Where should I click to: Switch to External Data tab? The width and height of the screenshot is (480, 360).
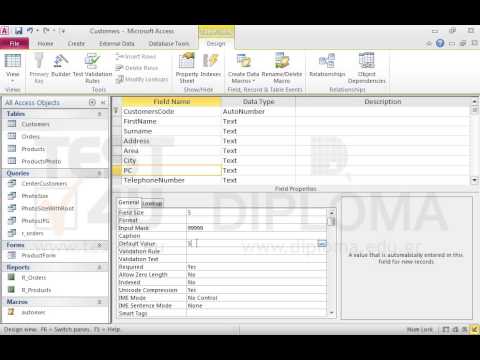[117, 44]
